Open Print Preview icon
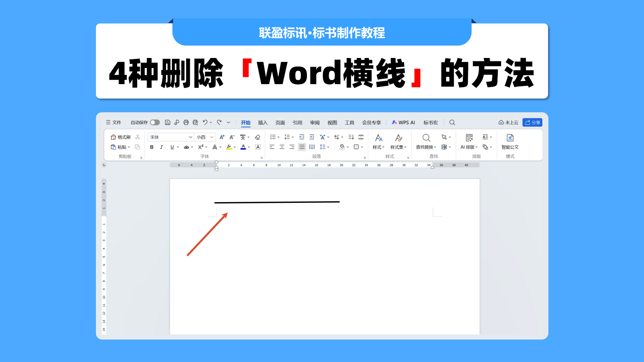Screen dimensions: 644x362 point(195,122)
